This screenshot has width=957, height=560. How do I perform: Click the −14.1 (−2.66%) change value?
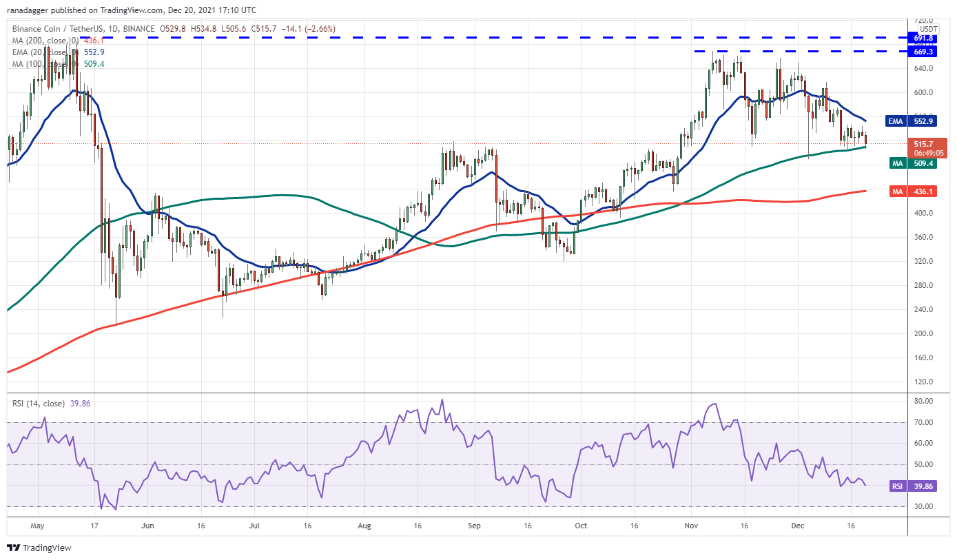[x=310, y=29]
